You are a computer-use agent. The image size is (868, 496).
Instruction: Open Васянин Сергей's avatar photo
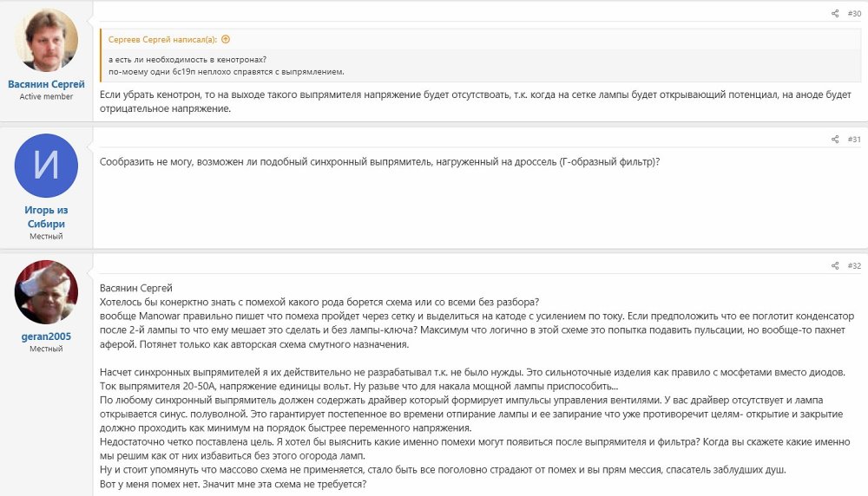click(x=46, y=40)
